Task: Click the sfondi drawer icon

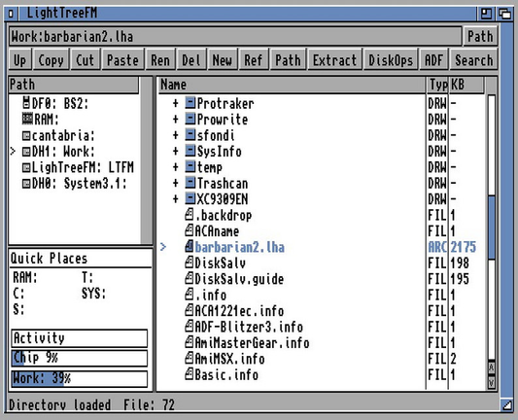Action: [190, 134]
